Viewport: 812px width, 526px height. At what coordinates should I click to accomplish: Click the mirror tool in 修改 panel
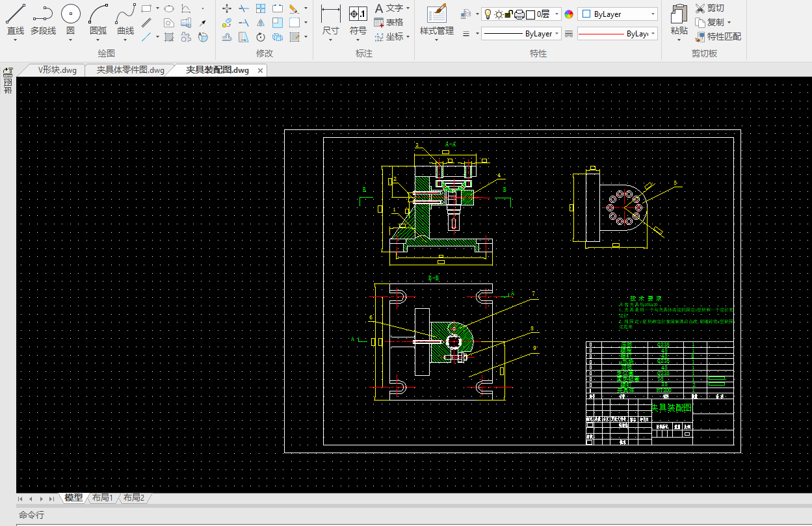[x=260, y=23]
